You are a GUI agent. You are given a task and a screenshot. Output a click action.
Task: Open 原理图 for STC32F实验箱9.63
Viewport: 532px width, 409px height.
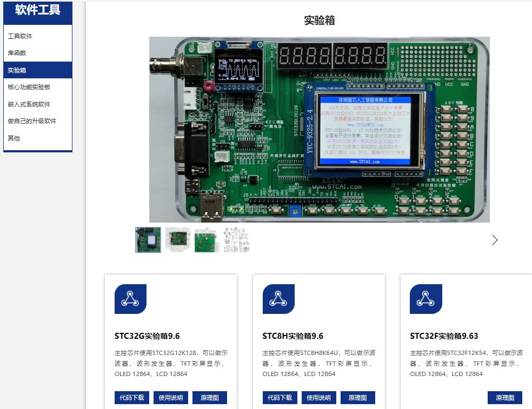click(505, 398)
